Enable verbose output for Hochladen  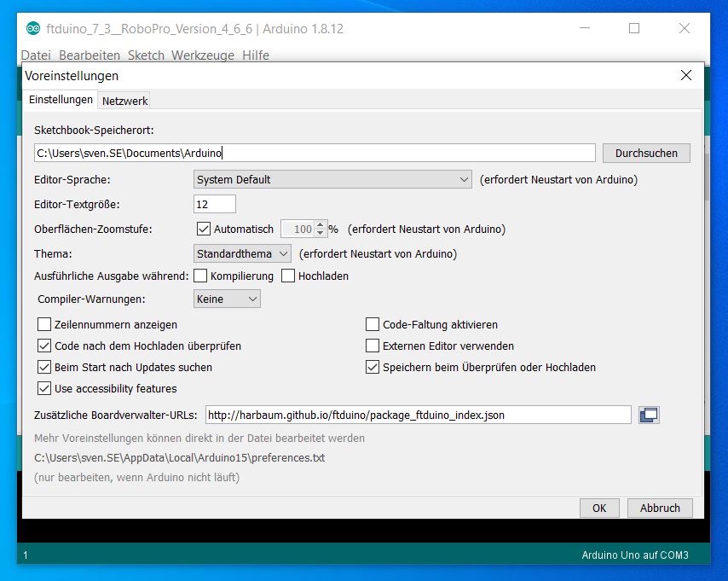[x=288, y=276]
